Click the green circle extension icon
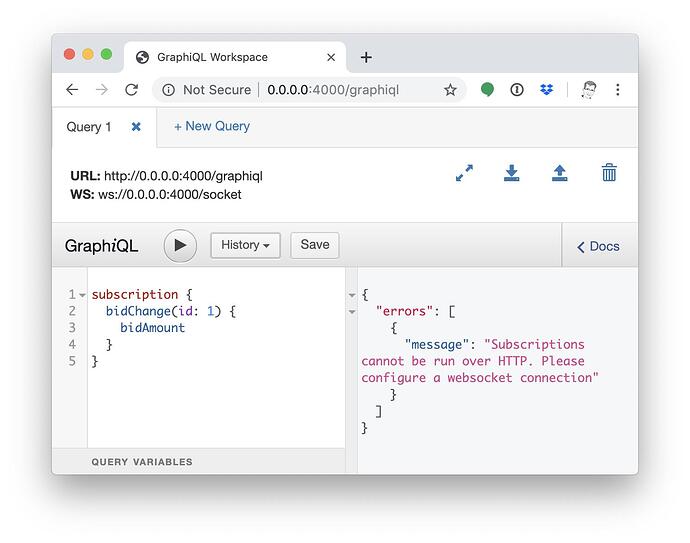The image size is (690, 543). pyautogui.click(x=487, y=89)
